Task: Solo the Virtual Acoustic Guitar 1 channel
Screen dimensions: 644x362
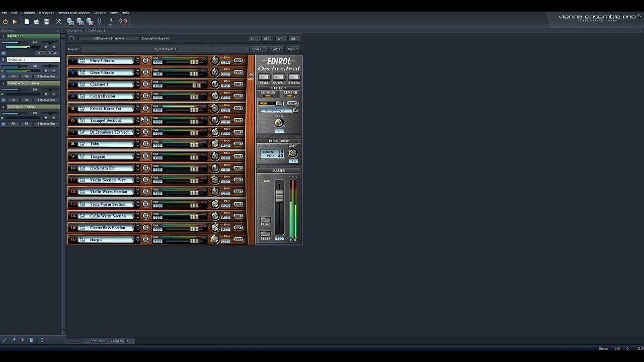Action: pyautogui.click(x=54, y=95)
